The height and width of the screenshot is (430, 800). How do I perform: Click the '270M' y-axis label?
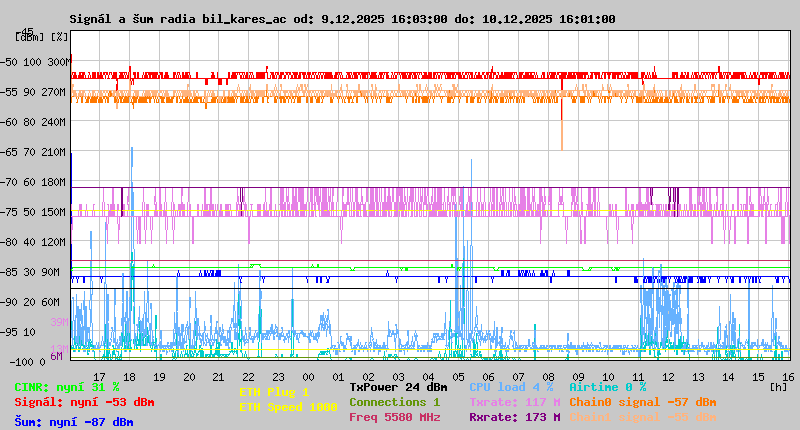click(57, 92)
